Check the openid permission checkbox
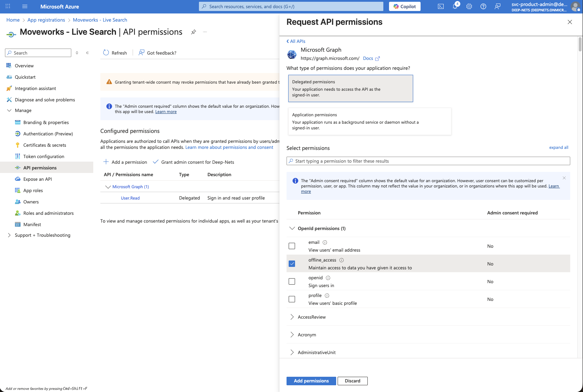The height and width of the screenshot is (392, 583). (292, 281)
